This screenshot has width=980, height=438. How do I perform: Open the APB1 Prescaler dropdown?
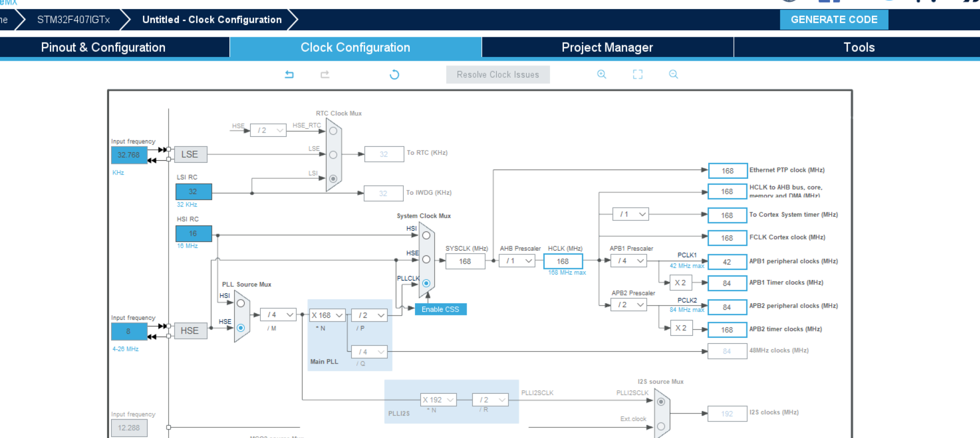(629, 261)
